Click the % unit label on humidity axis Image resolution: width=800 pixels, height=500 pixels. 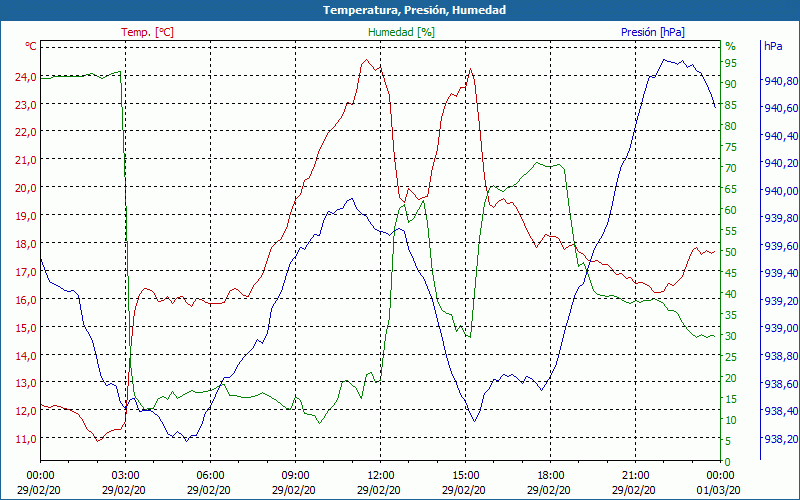point(731,46)
